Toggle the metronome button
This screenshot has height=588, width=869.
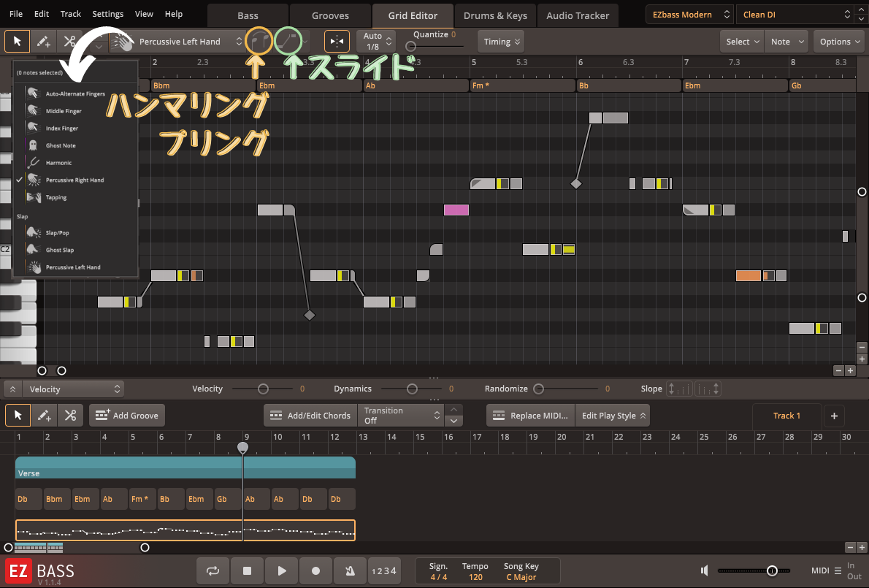[350, 570]
